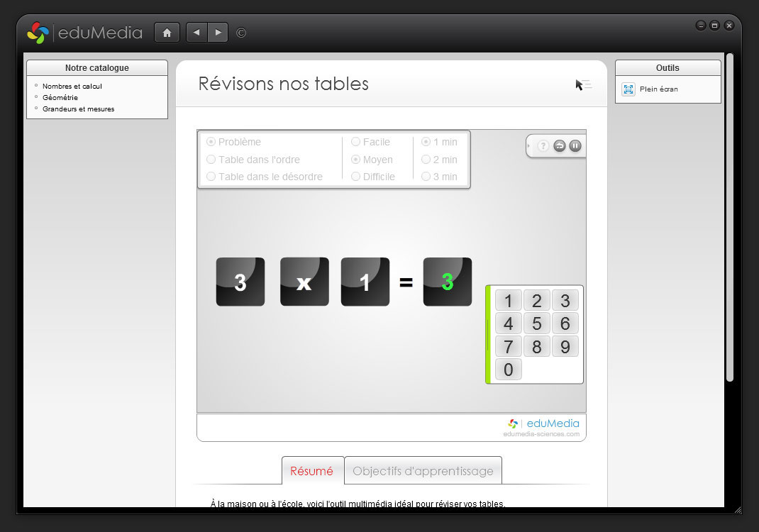Click the home icon button
The image size is (759, 532).
pyautogui.click(x=167, y=33)
